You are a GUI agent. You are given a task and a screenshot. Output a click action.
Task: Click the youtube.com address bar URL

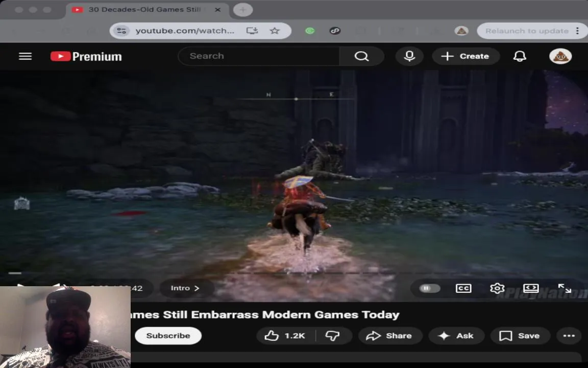[185, 31]
